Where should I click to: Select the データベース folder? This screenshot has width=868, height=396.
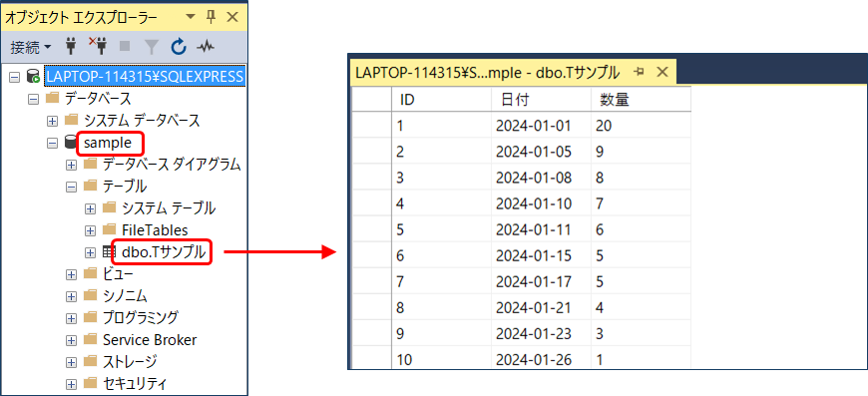(x=98, y=99)
